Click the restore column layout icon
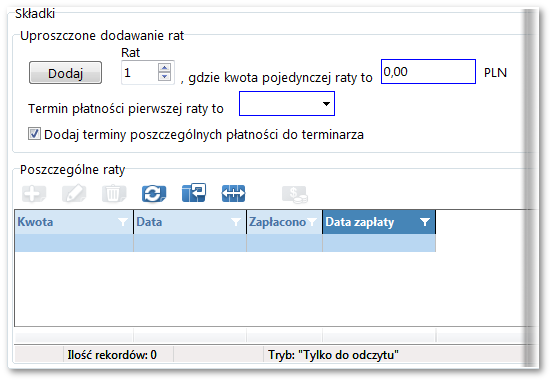Viewport: 552px width, 382px height. point(194,193)
